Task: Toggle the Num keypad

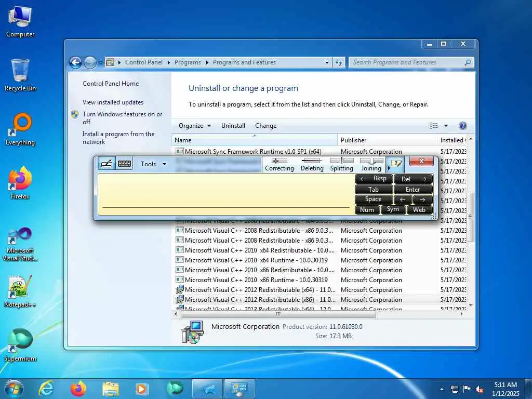Action: pos(367,210)
